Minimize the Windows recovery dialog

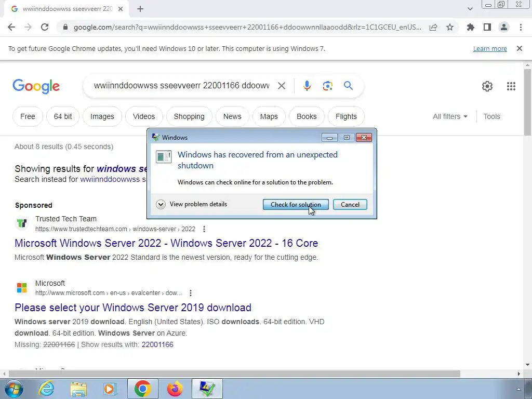(329, 137)
